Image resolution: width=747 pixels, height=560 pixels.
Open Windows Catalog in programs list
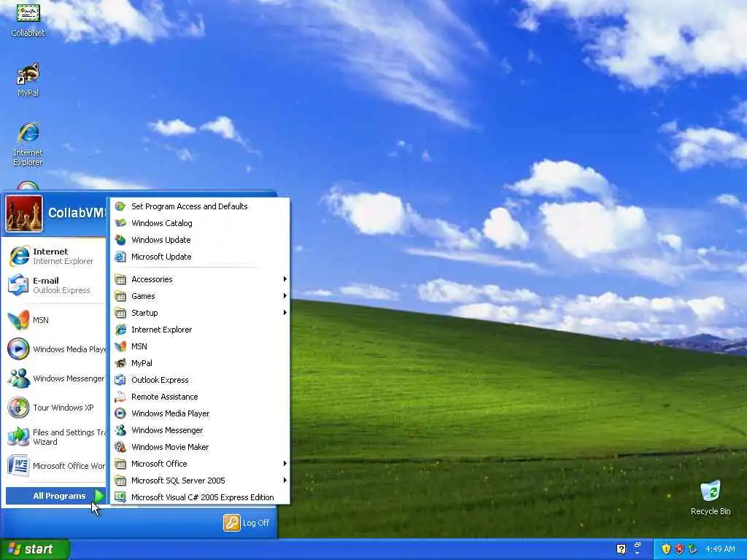(x=200, y=223)
